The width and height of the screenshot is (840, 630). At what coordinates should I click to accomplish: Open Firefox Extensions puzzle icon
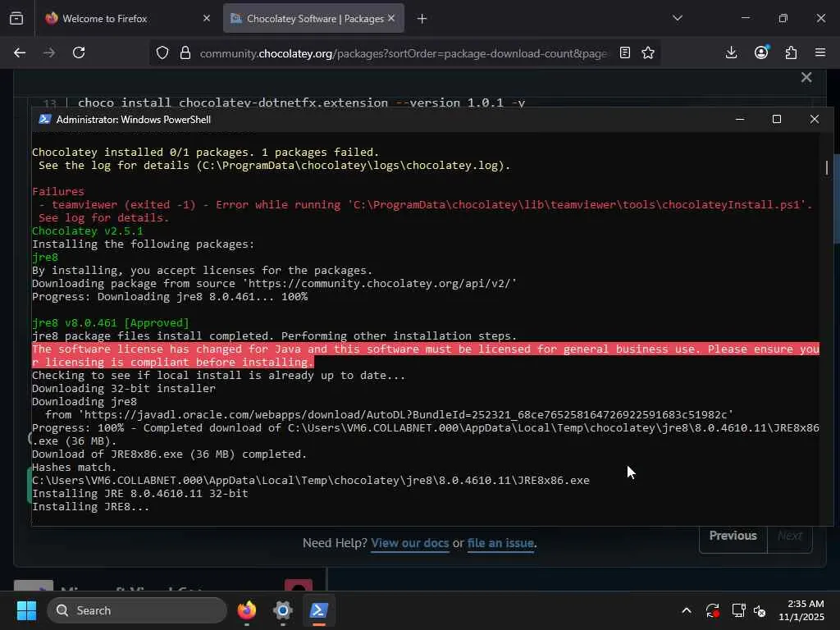(x=791, y=52)
